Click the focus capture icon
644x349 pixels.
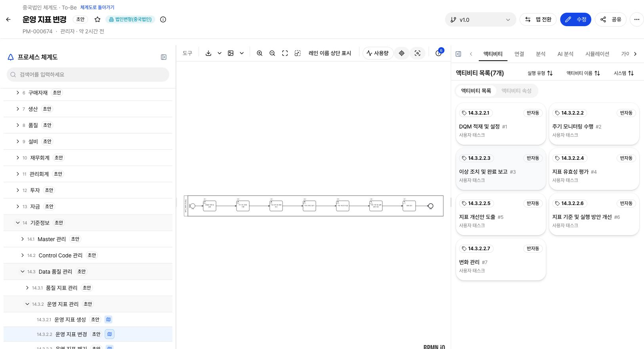pos(417,53)
